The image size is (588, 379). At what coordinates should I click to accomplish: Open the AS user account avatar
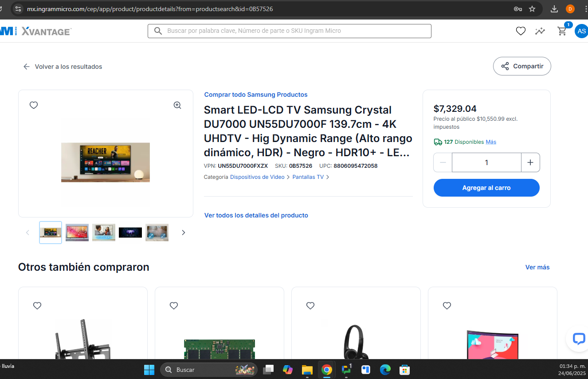coord(581,31)
